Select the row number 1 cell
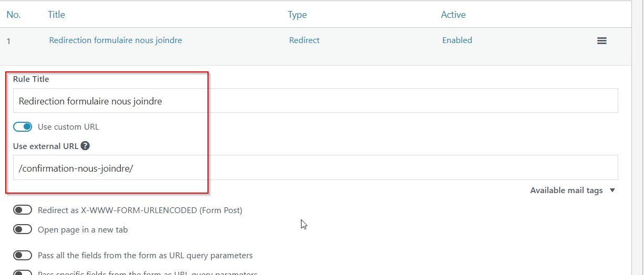The width and height of the screenshot is (644, 275). tap(8, 41)
